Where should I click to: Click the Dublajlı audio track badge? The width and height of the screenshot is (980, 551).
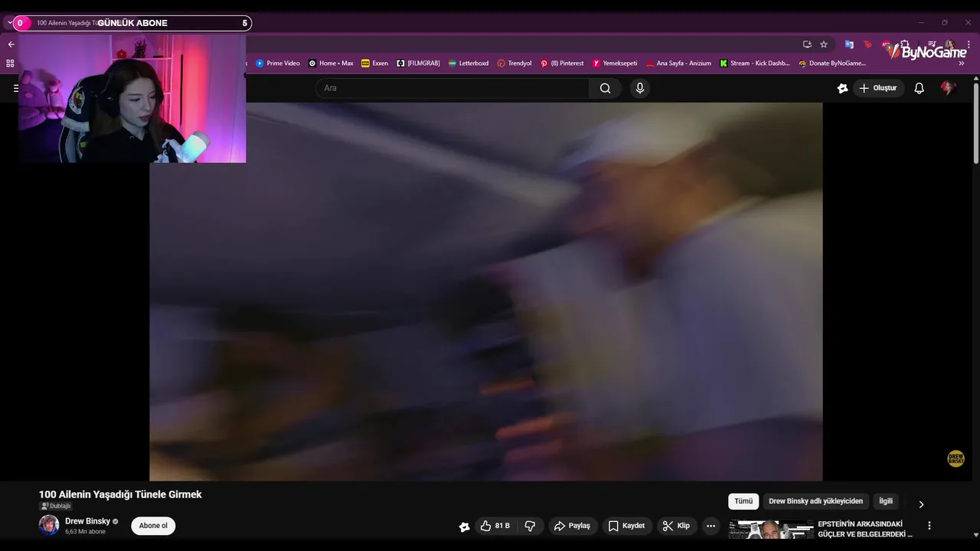pos(56,507)
